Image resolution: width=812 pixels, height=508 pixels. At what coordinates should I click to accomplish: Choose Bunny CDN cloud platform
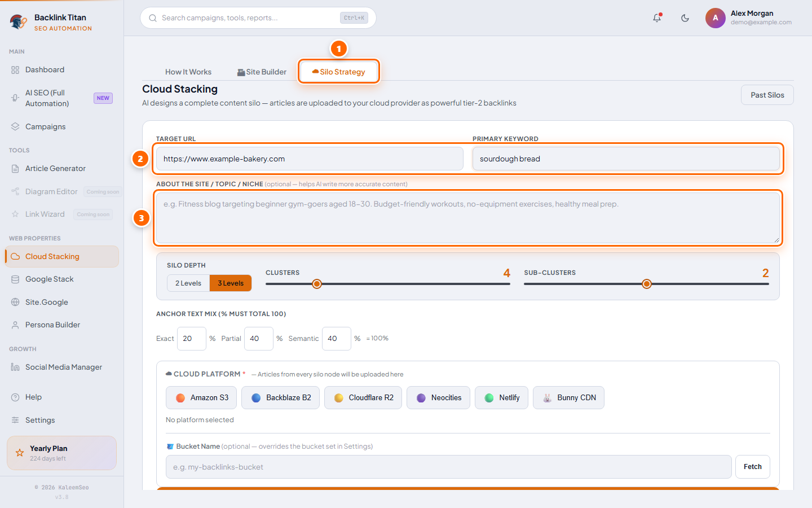coord(568,397)
